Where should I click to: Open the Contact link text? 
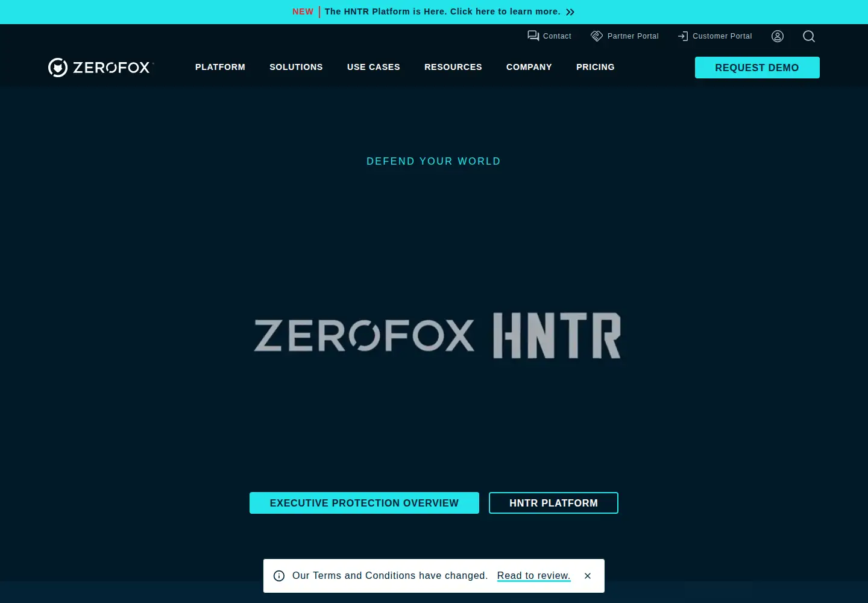coord(557,36)
